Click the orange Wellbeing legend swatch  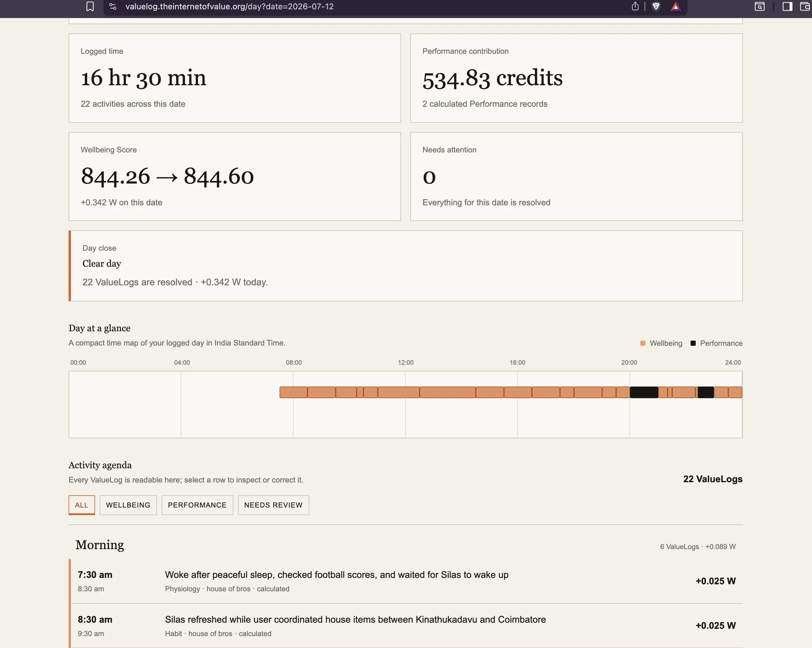[x=643, y=343]
